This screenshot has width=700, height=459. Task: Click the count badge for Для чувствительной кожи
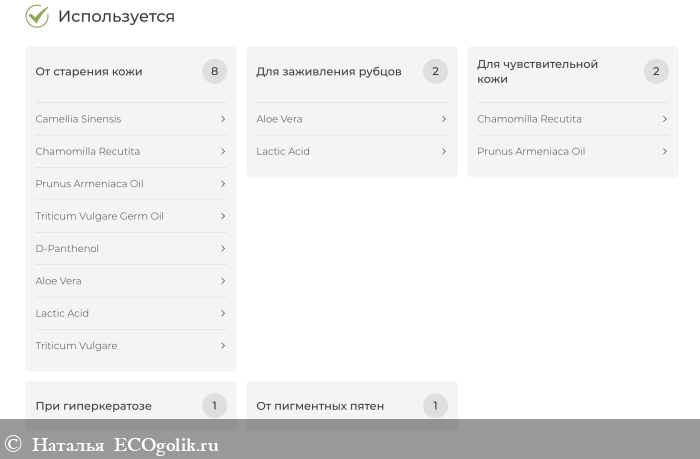[656, 71]
